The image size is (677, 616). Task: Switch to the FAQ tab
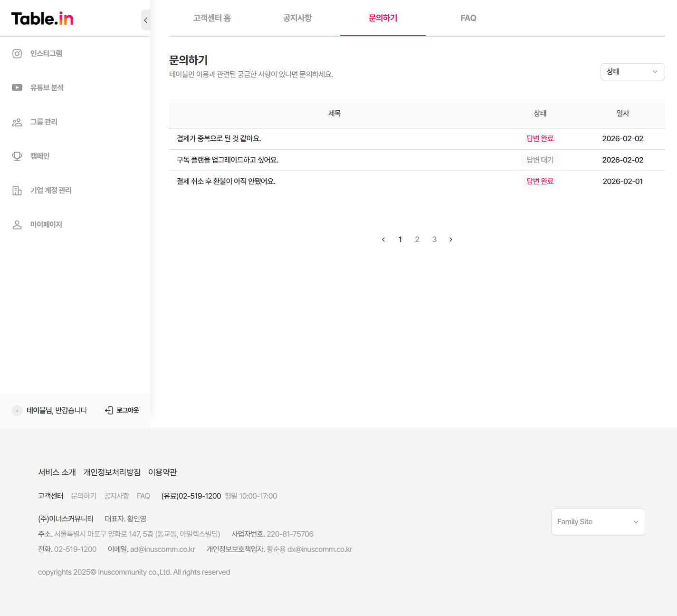(x=468, y=18)
